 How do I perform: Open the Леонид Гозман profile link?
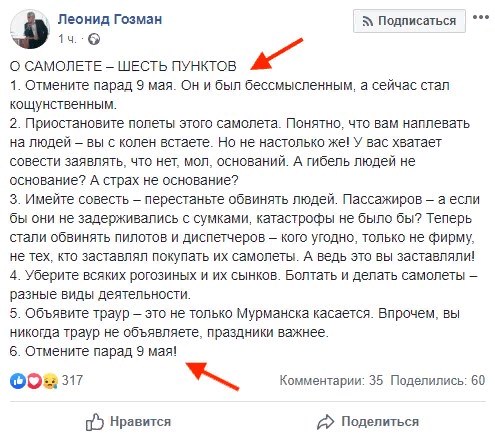tap(110, 19)
